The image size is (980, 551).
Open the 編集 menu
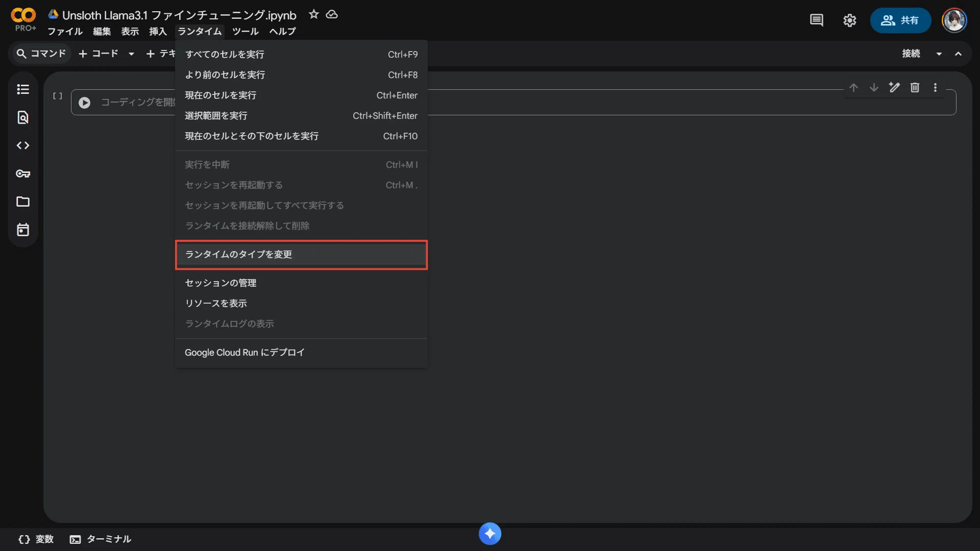point(102,32)
